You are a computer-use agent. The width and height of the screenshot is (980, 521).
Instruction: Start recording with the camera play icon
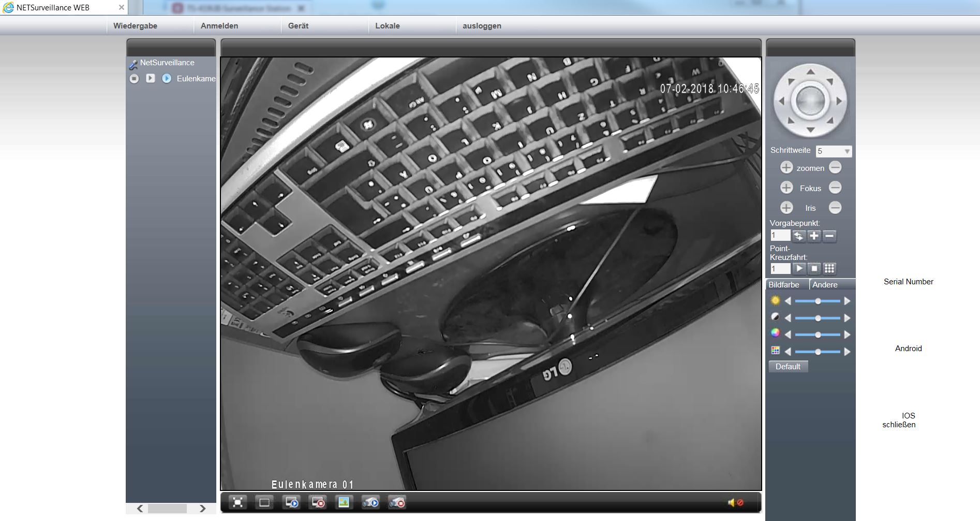pyautogui.click(x=370, y=502)
